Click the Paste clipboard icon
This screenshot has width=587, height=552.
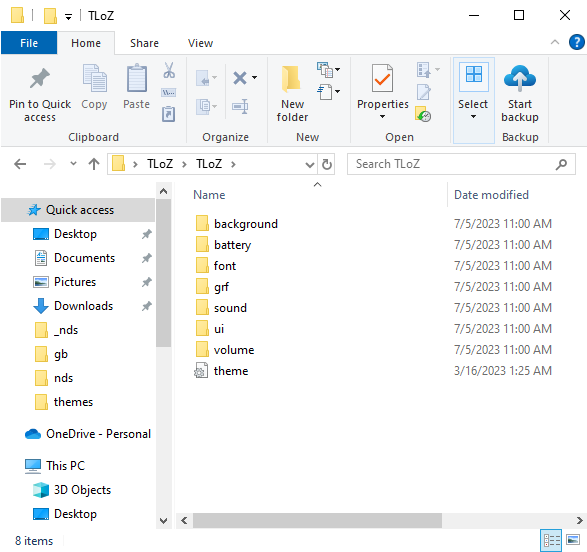pos(137,78)
